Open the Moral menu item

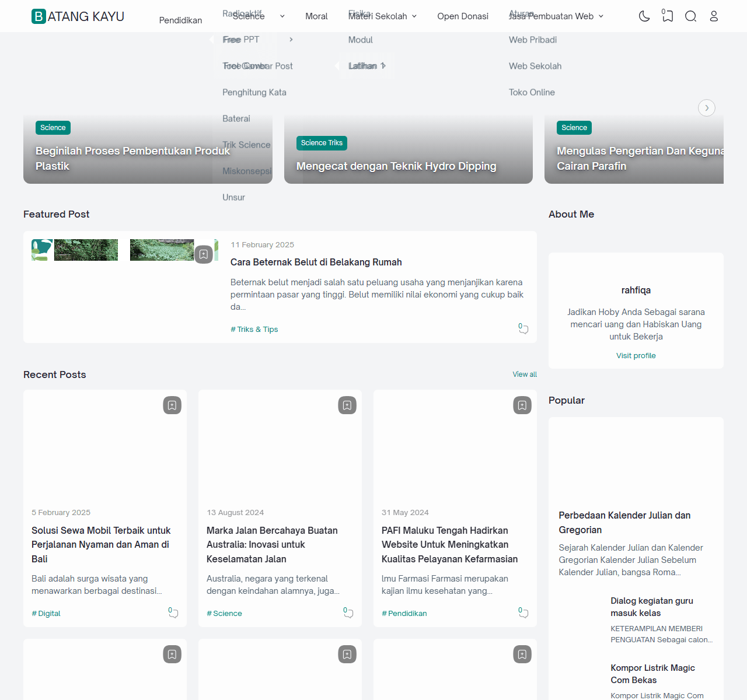tap(316, 16)
